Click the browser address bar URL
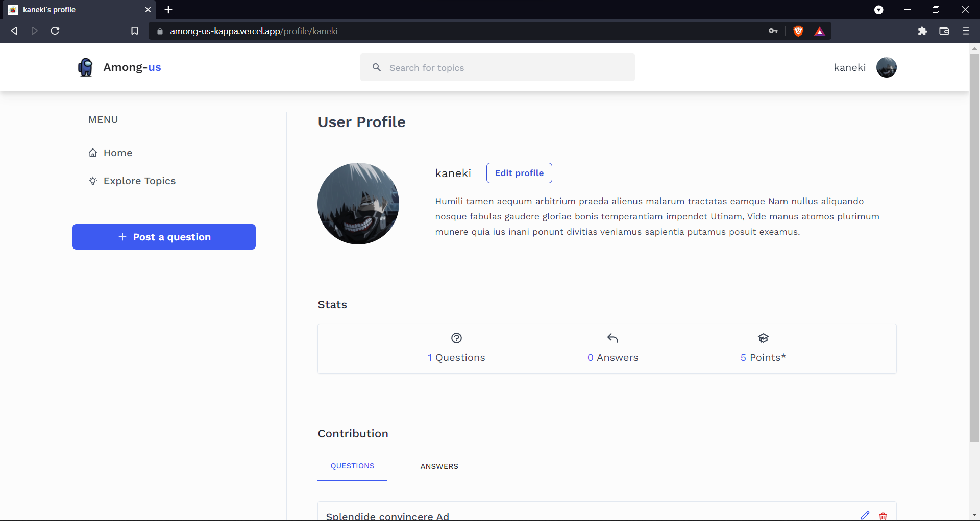The height and width of the screenshot is (521, 980). coord(254,31)
